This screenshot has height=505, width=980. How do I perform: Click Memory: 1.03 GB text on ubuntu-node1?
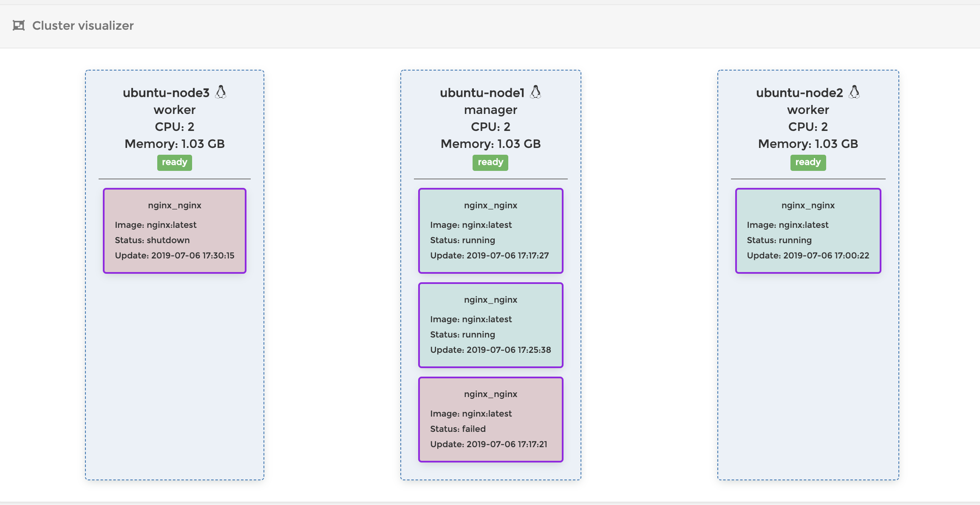(x=490, y=144)
